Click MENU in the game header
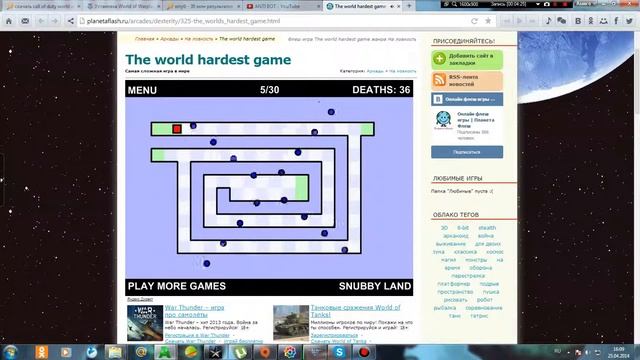 pos(142,90)
